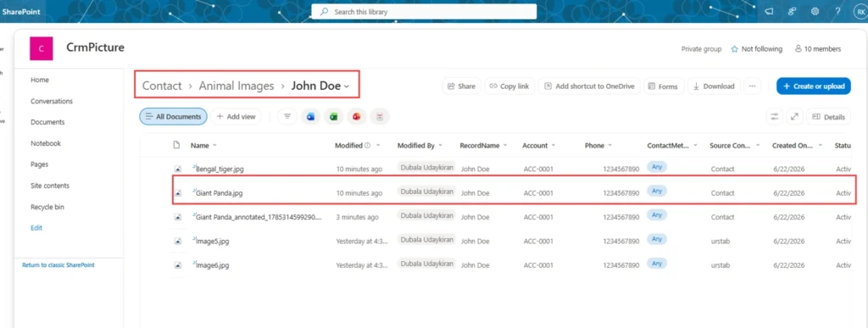Open the Image6.jpg file
Screen dimensions: 868x328
(212, 265)
